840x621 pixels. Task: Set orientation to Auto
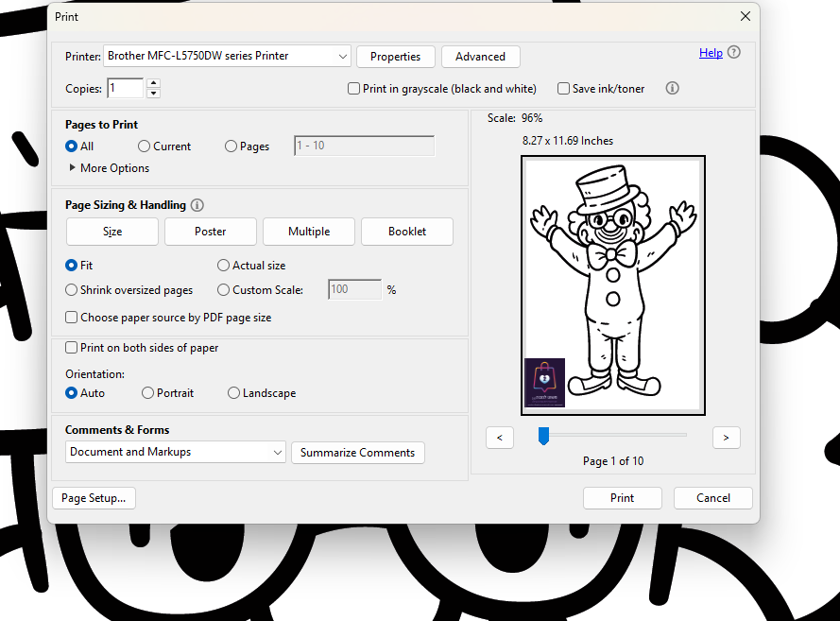[71, 393]
